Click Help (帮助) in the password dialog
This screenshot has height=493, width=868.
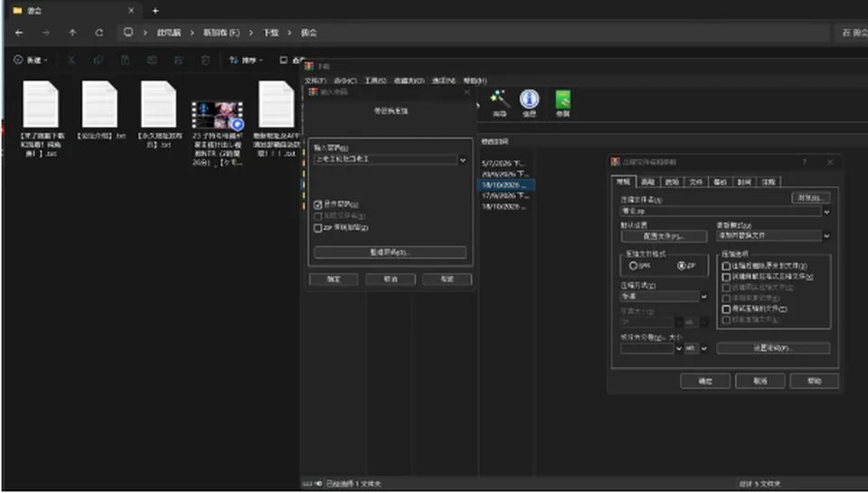click(x=448, y=280)
